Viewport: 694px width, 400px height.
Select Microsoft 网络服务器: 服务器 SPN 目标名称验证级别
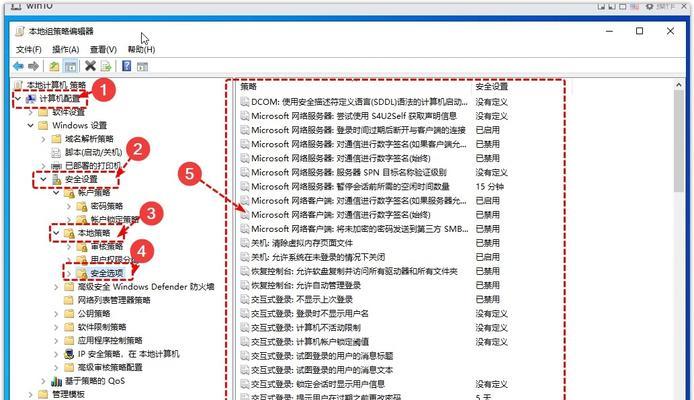pos(349,172)
